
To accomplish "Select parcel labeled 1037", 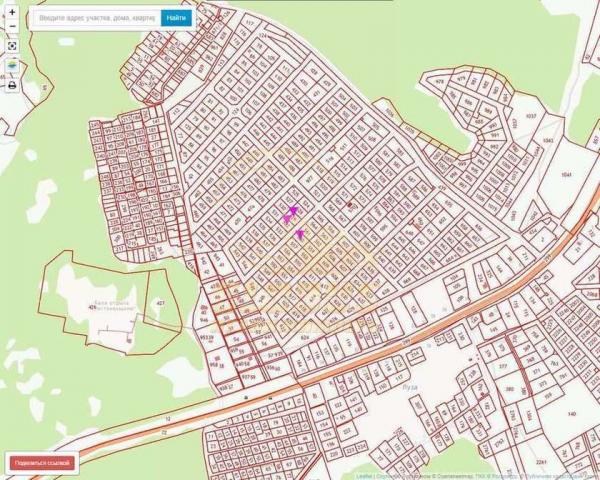I will click(x=531, y=116).
